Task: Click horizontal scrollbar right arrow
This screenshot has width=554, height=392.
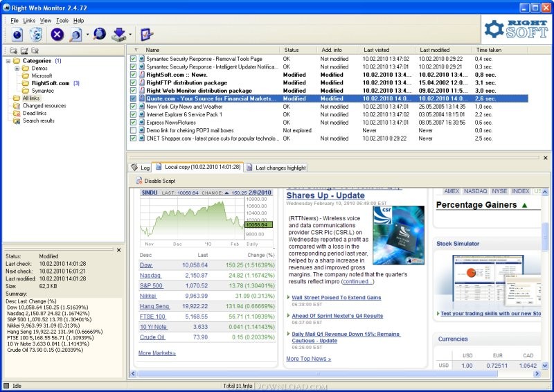Action: tap(537, 373)
